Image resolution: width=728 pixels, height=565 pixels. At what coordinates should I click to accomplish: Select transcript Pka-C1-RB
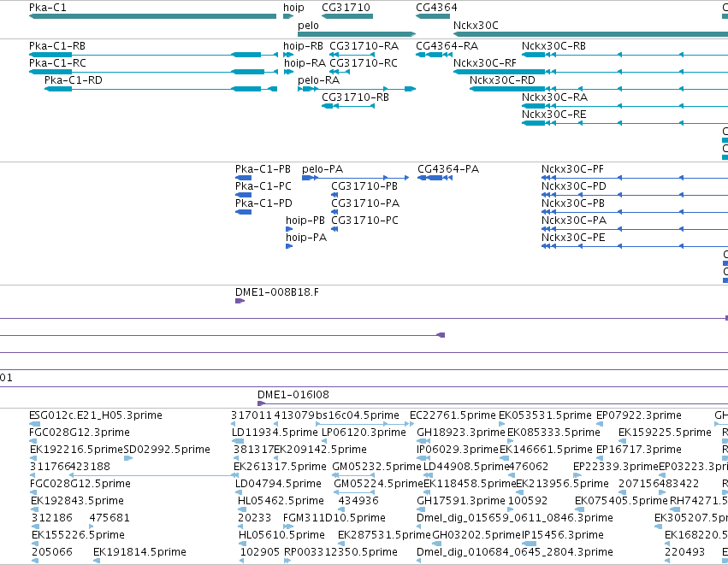click(153, 55)
